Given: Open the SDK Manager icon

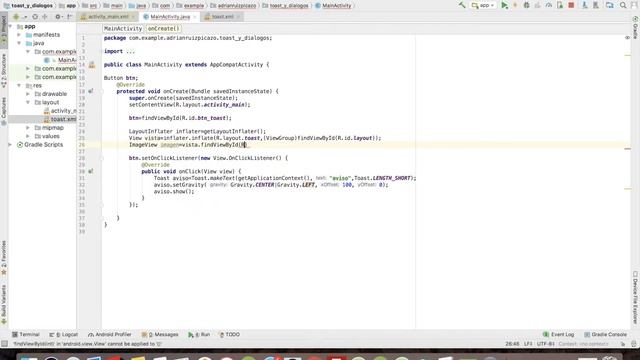Looking at the screenshot, I should coord(596,5).
